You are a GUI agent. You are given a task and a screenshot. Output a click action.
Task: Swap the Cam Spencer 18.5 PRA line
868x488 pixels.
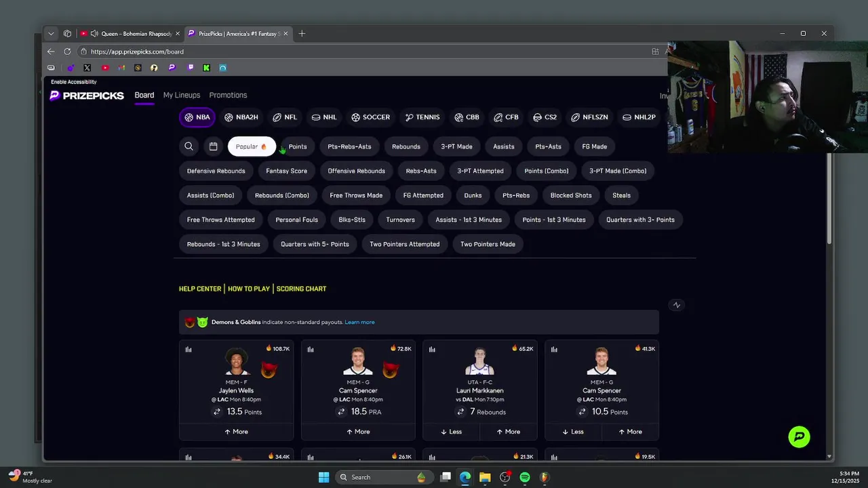(341, 411)
